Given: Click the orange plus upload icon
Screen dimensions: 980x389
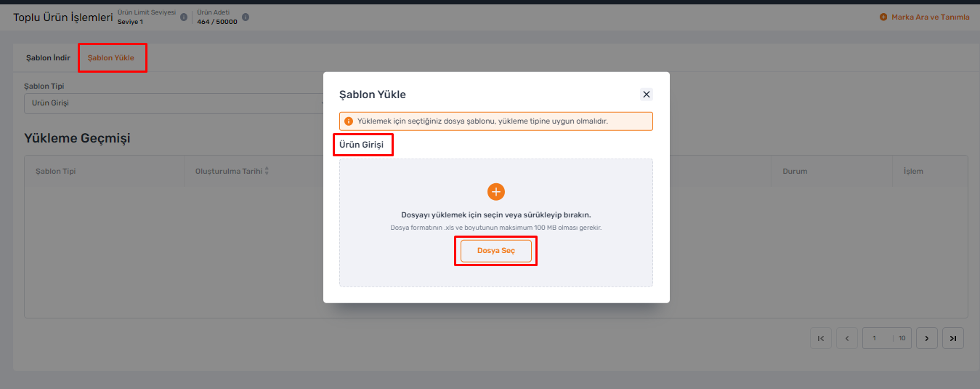Looking at the screenshot, I should pyautogui.click(x=496, y=192).
